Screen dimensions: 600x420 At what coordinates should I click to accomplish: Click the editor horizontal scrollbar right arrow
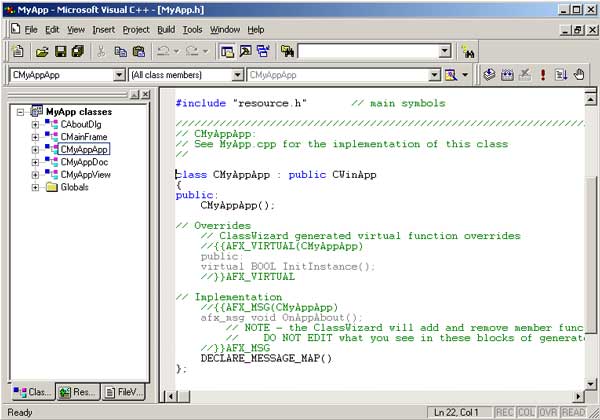[579, 397]
